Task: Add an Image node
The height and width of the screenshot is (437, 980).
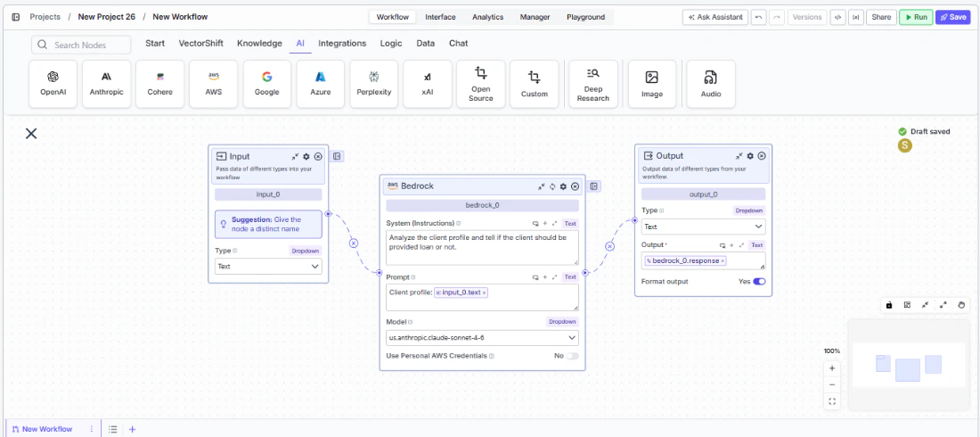Action: click(652, 84)
